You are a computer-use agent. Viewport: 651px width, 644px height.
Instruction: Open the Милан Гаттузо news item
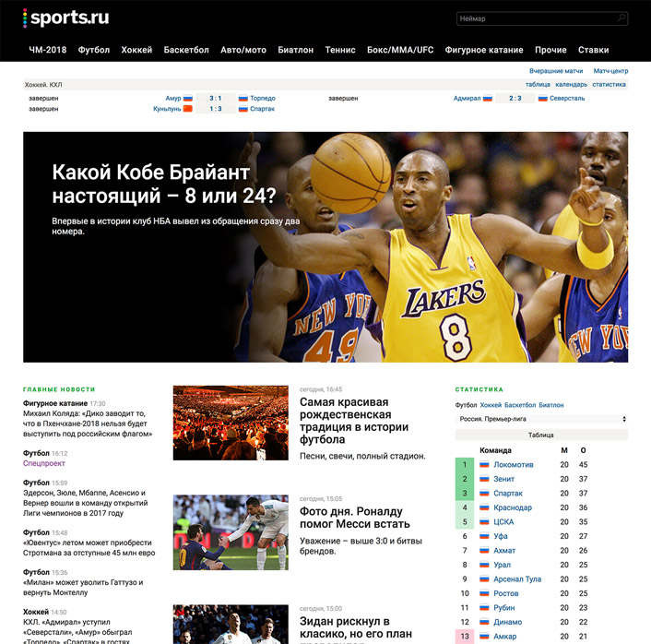click(x=83, y=588)
